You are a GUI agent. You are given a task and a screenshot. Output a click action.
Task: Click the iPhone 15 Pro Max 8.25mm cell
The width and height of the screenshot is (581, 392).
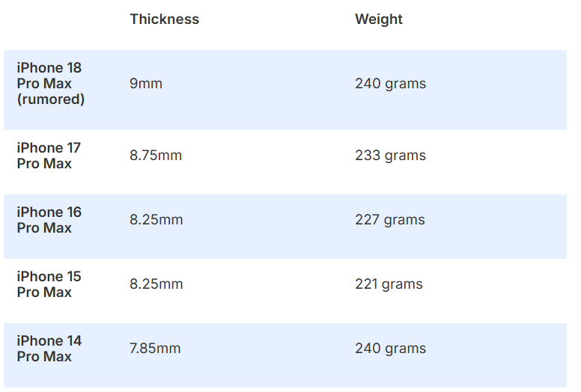[x=156, y=284]
